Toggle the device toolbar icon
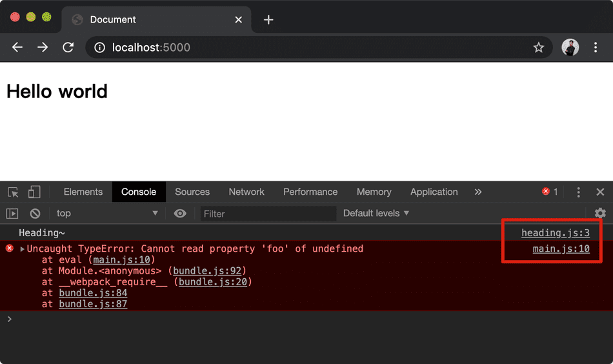 coord(34,192)
